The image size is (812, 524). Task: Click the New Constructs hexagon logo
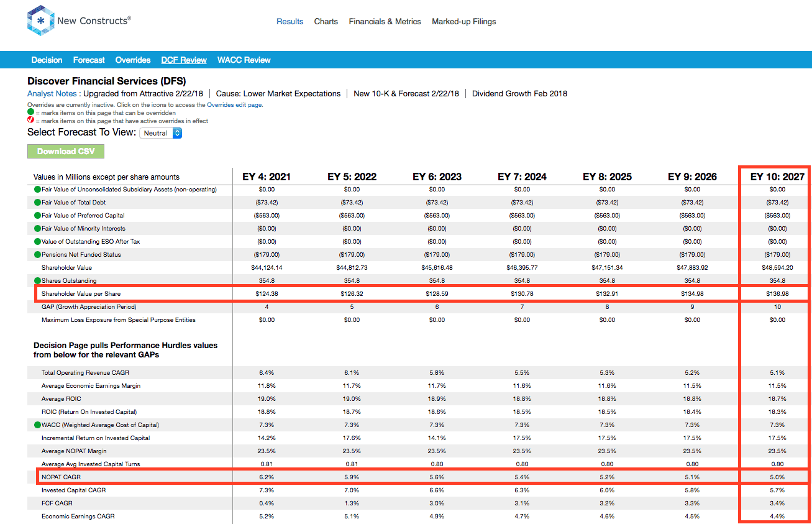40,21
